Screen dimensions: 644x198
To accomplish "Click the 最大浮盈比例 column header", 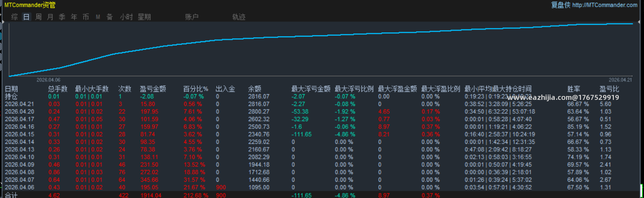I will pos(441,89).
